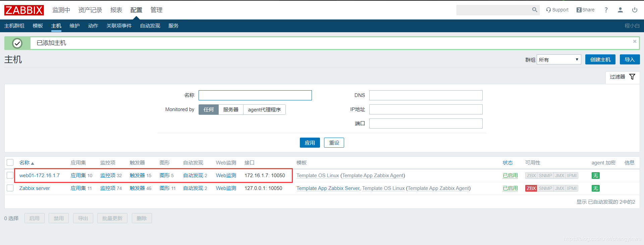Open Support headset link
The image size is (644, 245).
click(557, 10)
